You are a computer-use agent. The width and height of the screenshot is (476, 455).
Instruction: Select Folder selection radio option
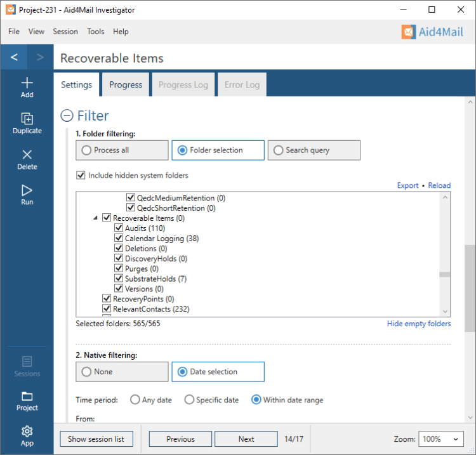(218, 150)
